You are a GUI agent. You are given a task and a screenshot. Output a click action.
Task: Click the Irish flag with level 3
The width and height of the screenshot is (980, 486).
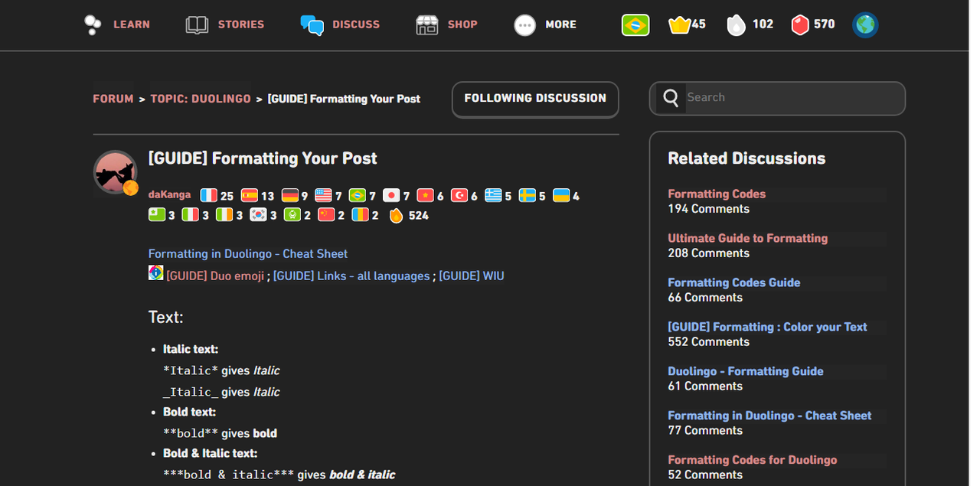pyautogui.click(x=224, y=215)
